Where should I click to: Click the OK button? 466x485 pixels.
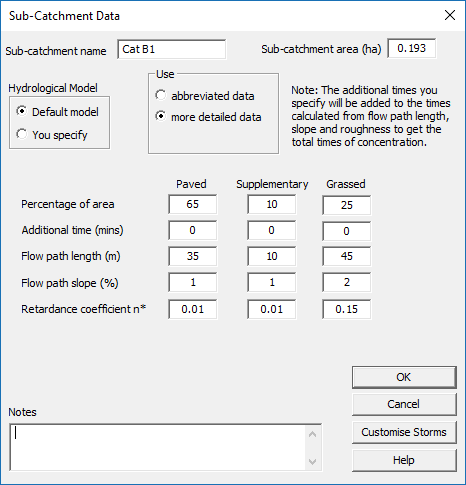click(404, 377)
